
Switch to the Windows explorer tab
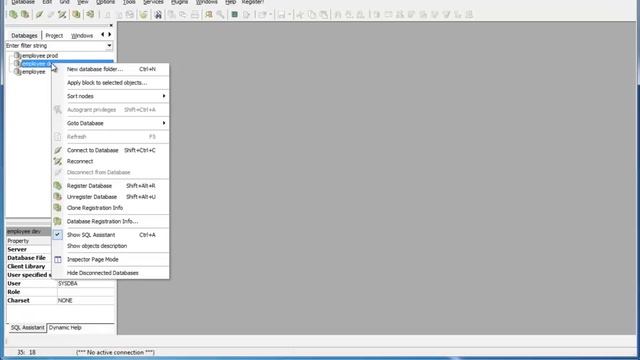pyautogui.click(x=82, y=36)
